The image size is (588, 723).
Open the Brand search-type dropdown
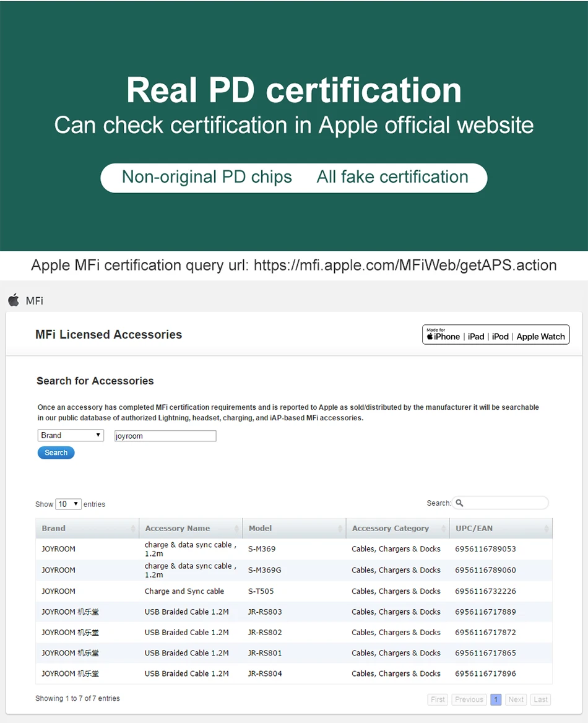(x=71, y=435)
